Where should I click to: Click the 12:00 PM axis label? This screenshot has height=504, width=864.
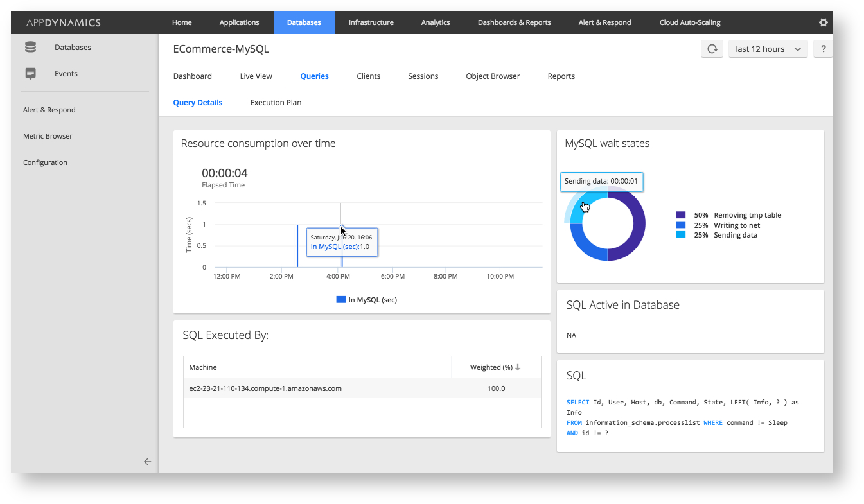tap(227, 277)
